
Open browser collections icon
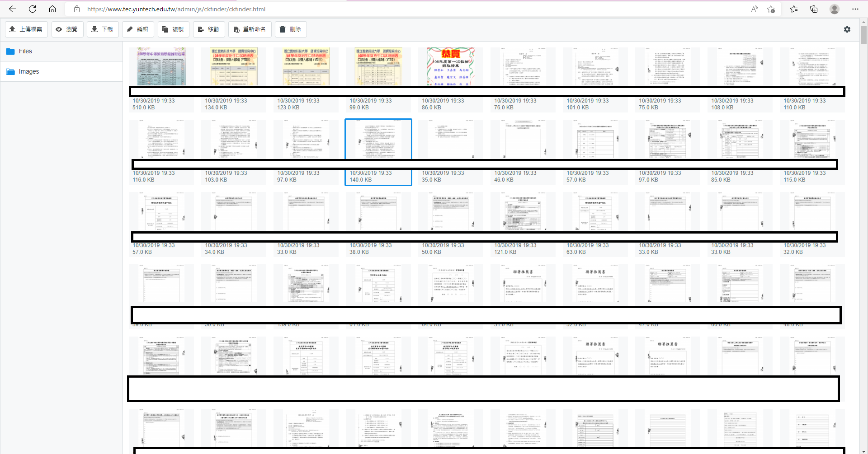click(x=814, y=9)
